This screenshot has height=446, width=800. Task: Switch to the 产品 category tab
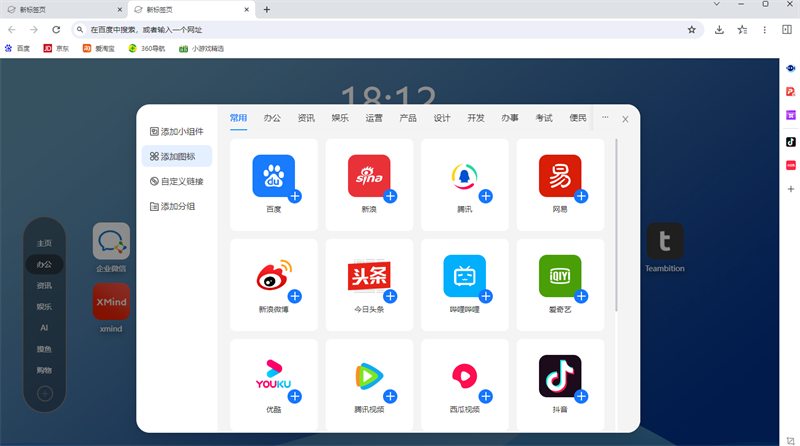click(408, 118)
